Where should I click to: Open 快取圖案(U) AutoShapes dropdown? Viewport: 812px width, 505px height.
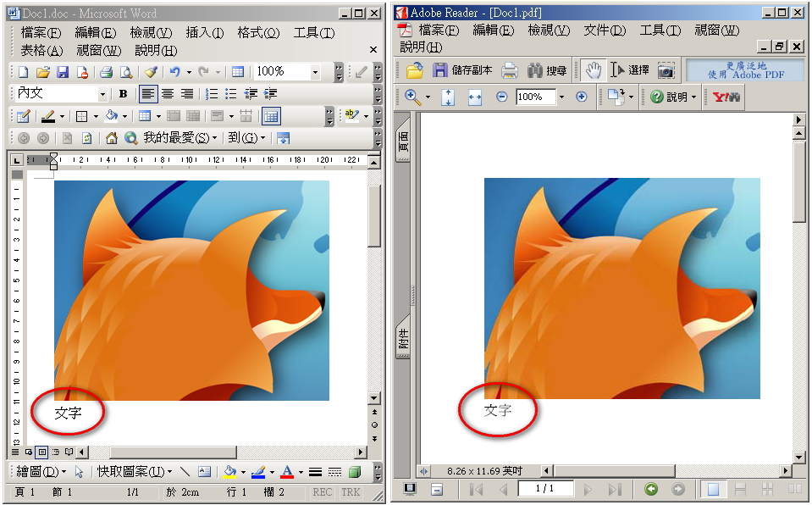tap(135, 472)
